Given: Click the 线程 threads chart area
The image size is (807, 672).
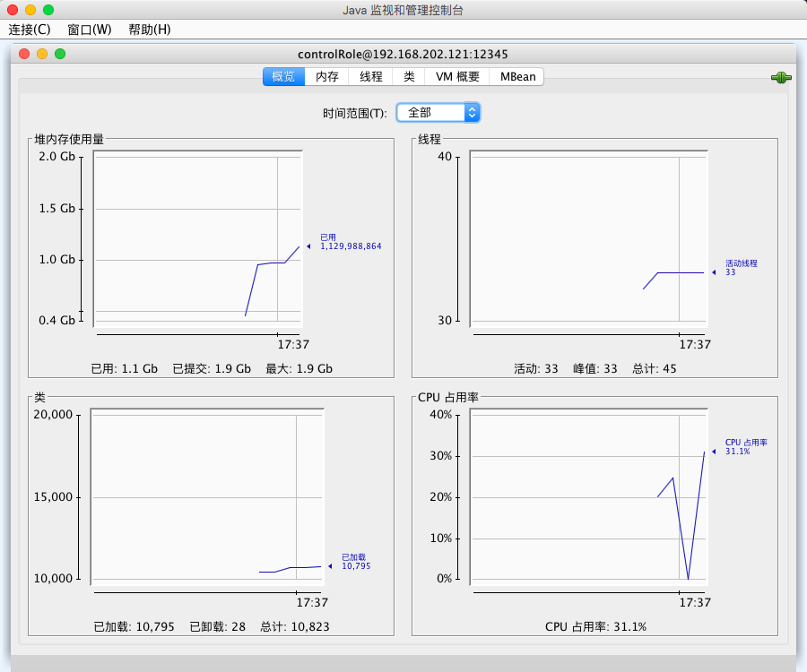Looking at the screenshot, I should [589, 239].
